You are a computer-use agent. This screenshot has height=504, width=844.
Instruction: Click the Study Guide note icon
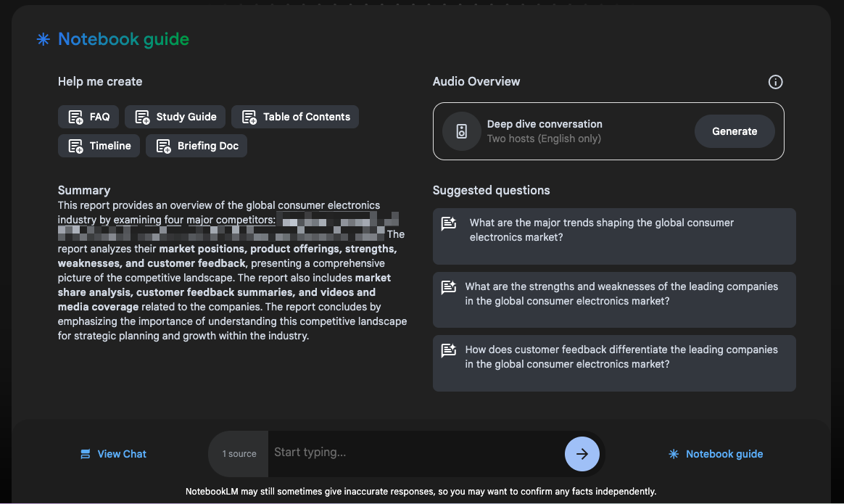point(142,117)
